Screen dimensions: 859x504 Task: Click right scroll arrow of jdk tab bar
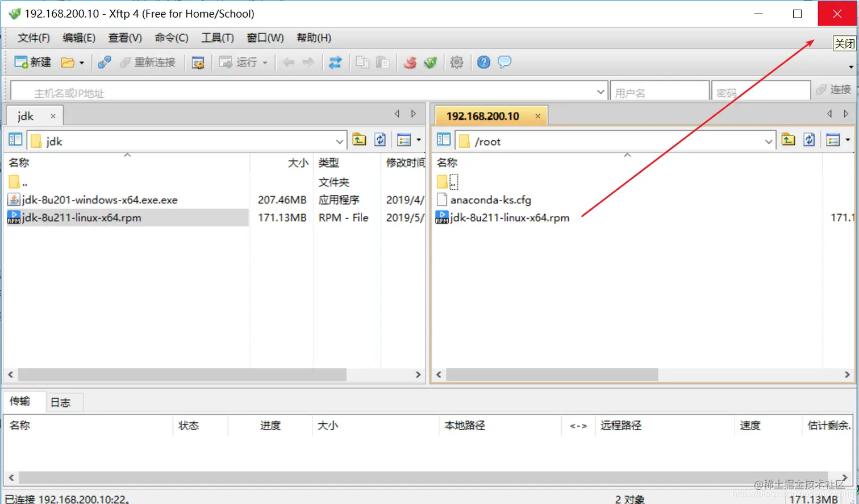414,114
